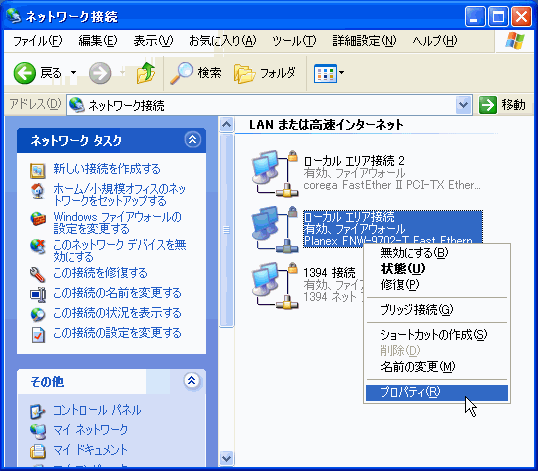Select the ローカル エリア接続 2 network icon
The height and width of the screenshot is (471, 538).
click(x=274, y=173)
